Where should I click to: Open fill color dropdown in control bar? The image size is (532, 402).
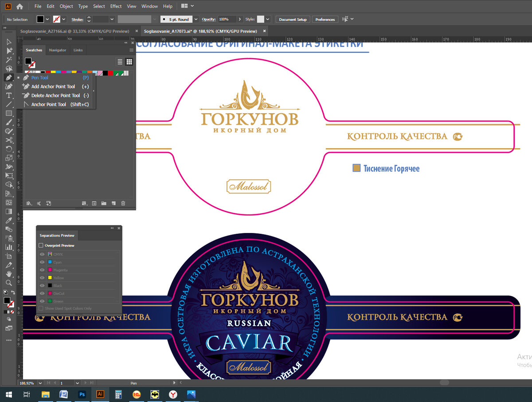click(48, 20)
